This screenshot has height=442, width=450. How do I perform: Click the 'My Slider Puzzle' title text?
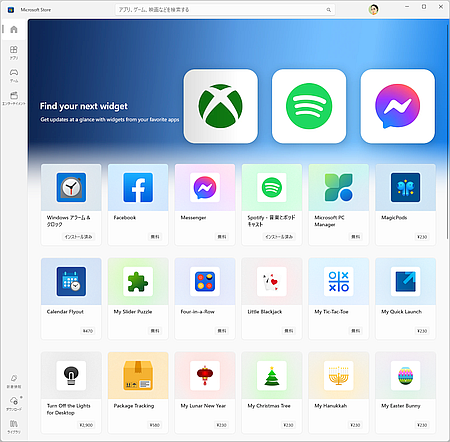pyautogui.click(x=133, y=312)
